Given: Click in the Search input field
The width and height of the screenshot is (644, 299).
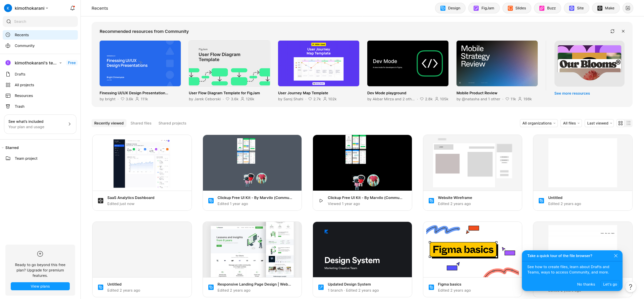Looking at the screenshot, I should [x=40, y=21].
